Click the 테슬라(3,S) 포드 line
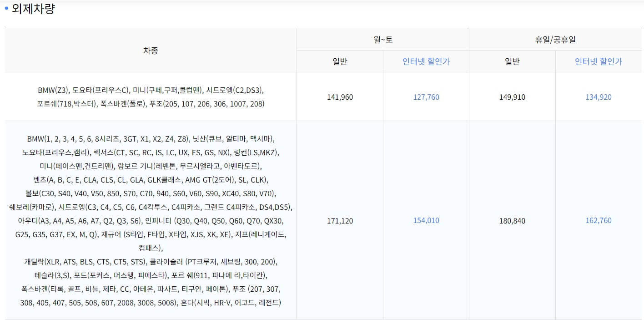 (151, 275)
